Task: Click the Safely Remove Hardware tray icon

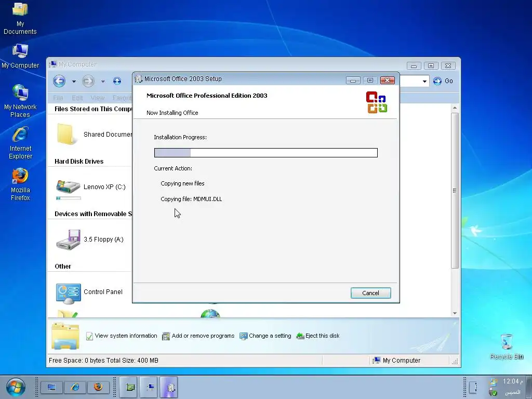Action: (x=494, y=393)
